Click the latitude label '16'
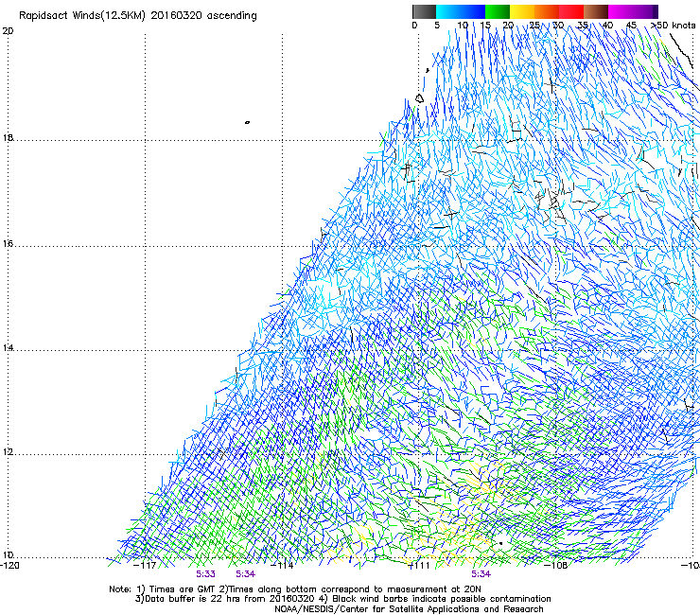 [x=8, y=244]
